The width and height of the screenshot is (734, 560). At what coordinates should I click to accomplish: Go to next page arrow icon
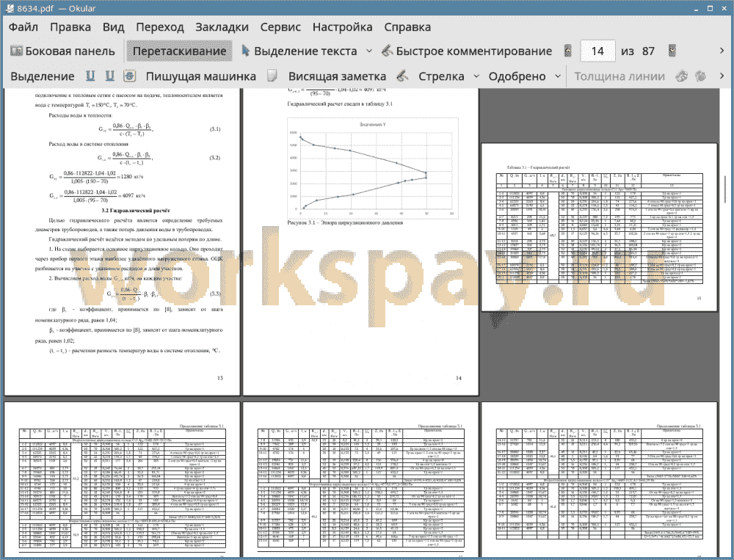tap(672, 51)
